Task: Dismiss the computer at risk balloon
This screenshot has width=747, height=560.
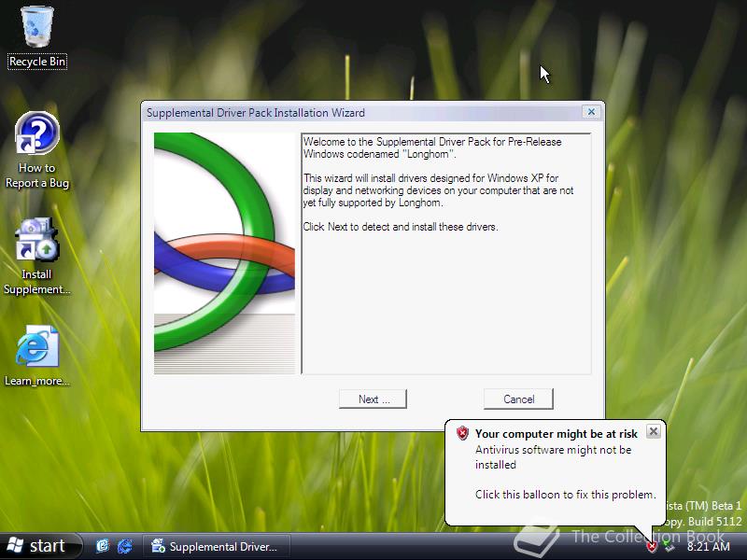Action: point(654,431)
